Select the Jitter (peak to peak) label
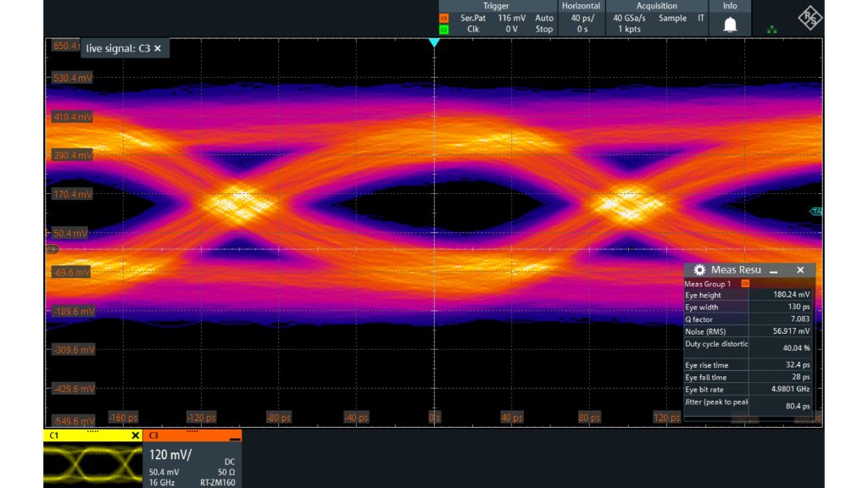This screenshot has width=868, height=488. pyautogui.click(x=716, y=402)
